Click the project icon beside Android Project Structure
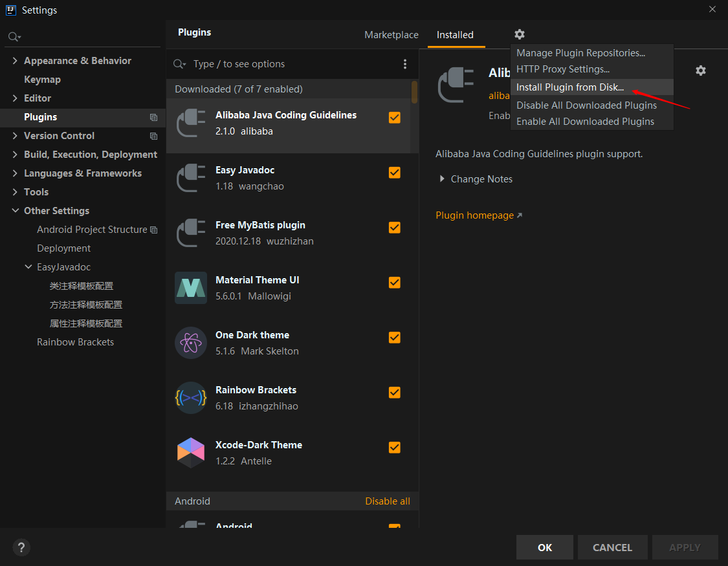This screenshot has width=728, height=566. coord(153,230)
